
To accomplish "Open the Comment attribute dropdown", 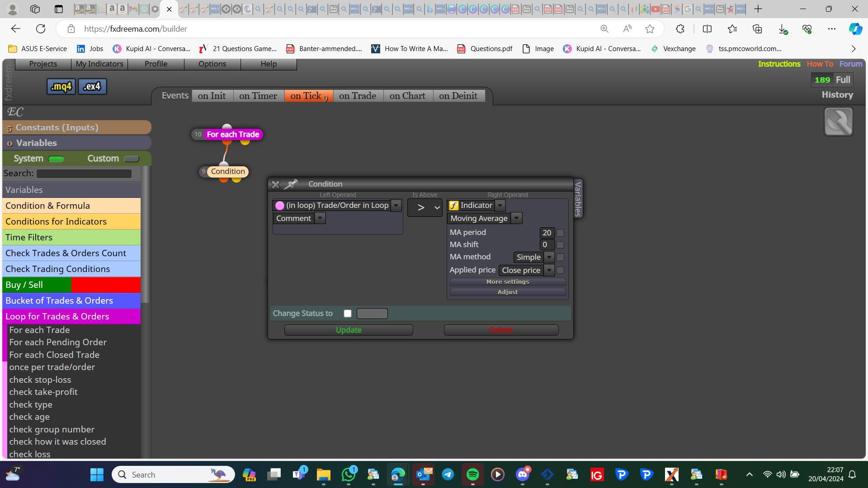I will click(320, 218).
